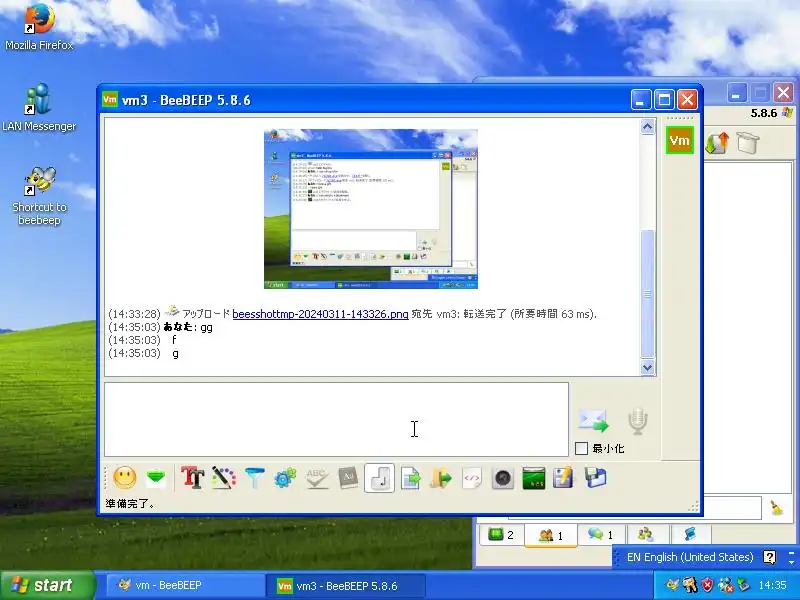Click the green board toolbar icon
Viewport: 800px width, 600px height.
tap(534, 478)
